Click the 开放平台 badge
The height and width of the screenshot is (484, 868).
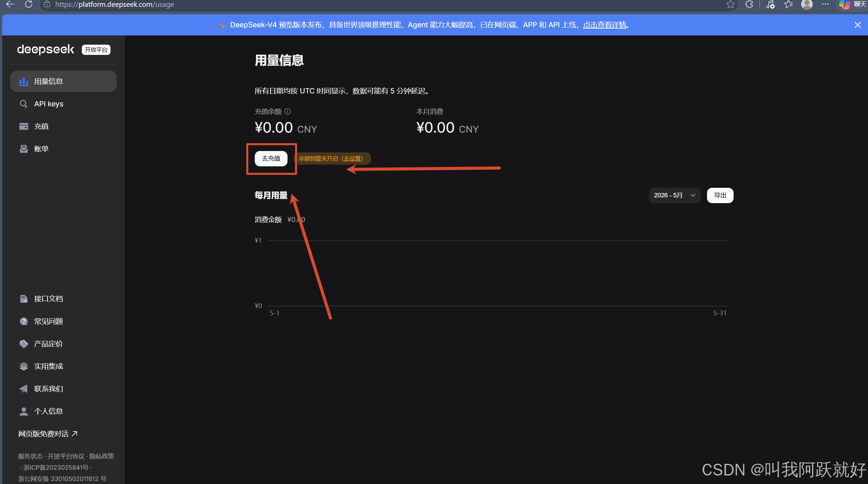point(96,50)
